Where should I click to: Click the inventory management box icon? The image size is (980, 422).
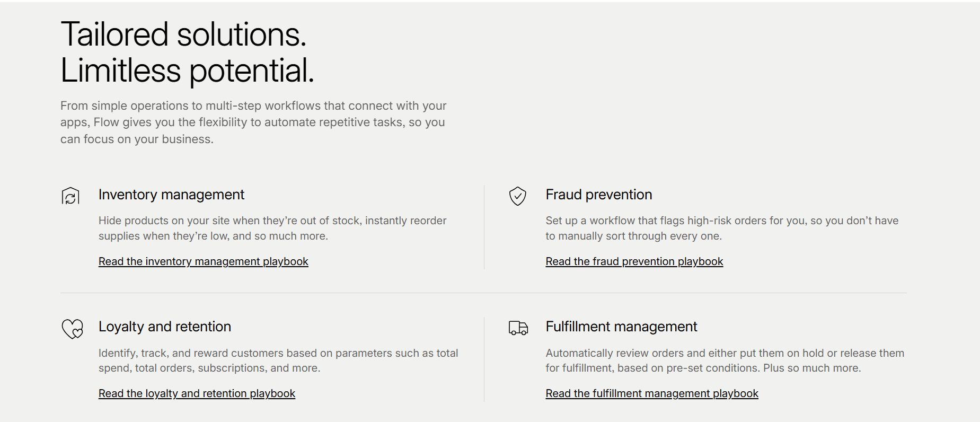pos(70,196)
